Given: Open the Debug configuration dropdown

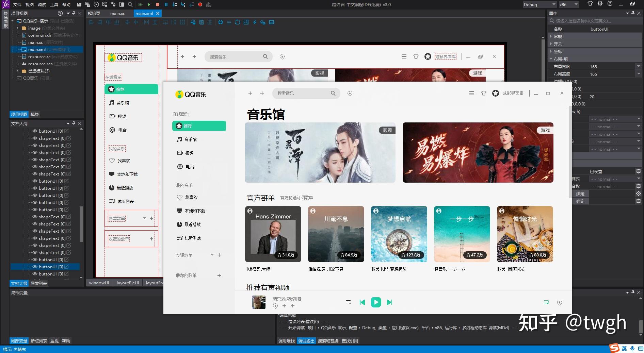Looking at the screenshot, I should [x=540, y=4].
